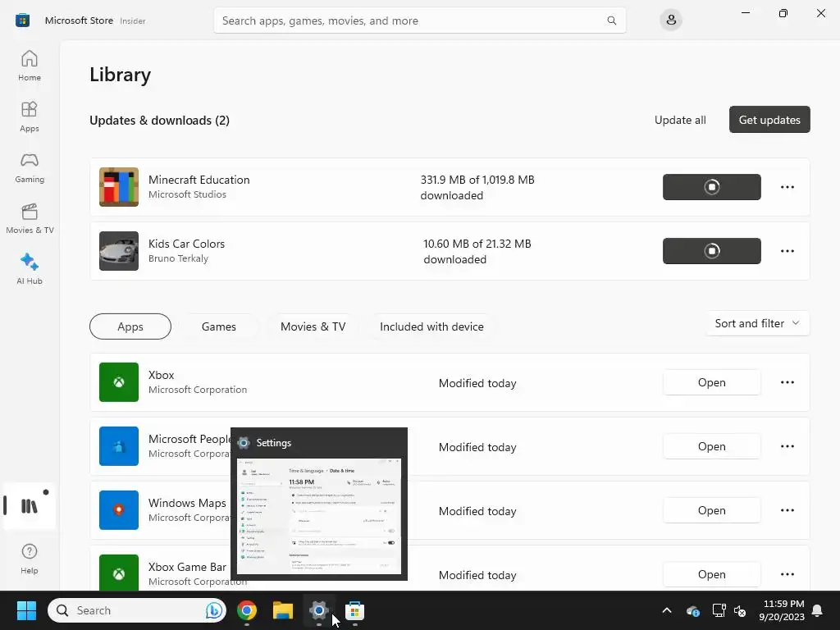The height and width of the screenshot is (630, 840).
Task: Open more options for Xbox
Action: tap(787, 382)
